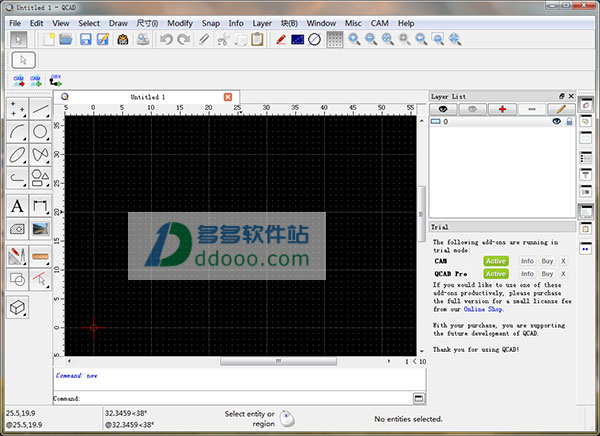Screen dimensions: 600x436
Task: Select the Point drawing tool
Action: click(x=17, y=109)
